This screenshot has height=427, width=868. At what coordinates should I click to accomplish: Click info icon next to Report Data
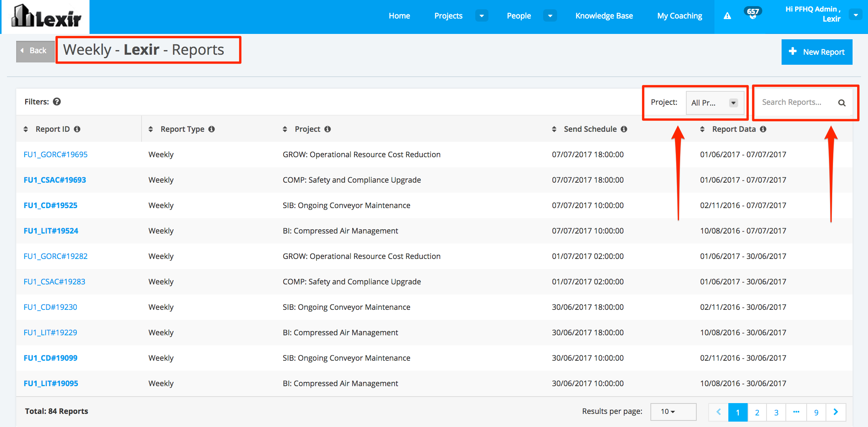(x=763, y=129)
